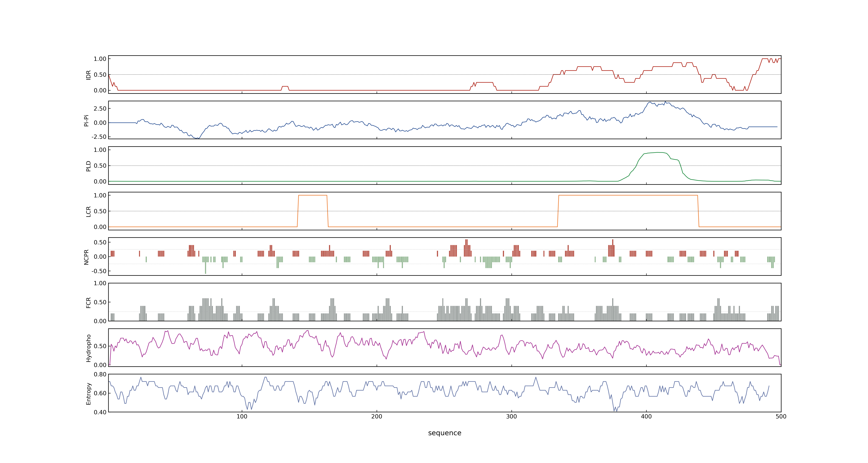Click the green PLD curve's peak plateau
This screenshot has height=463, width=868.
[655, 153]
